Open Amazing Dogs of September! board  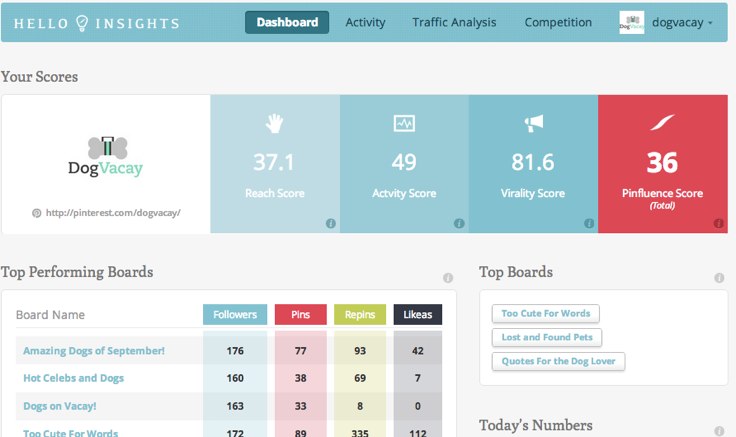tap(94, 351)
